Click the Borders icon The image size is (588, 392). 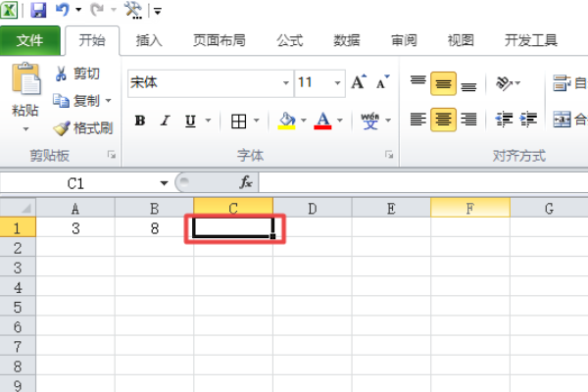pos(239,122)
